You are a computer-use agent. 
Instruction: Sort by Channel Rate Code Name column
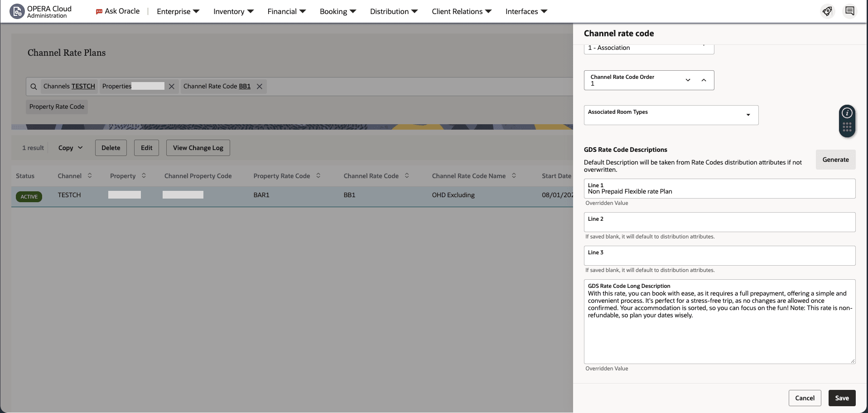pos(514,175)
